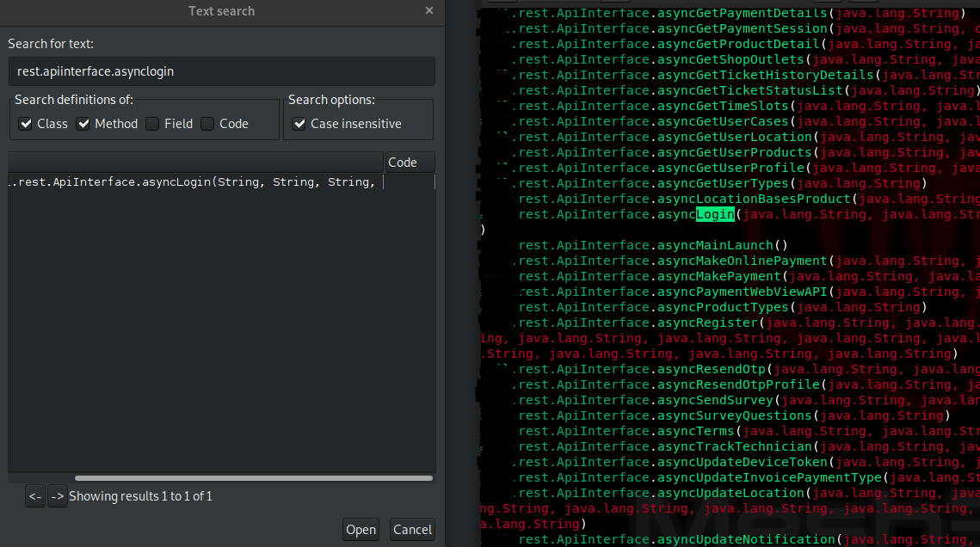Close the Text search dialog
Image resolution: width=980 pixels, height=547 pixels.
click(x=429, y=11)
